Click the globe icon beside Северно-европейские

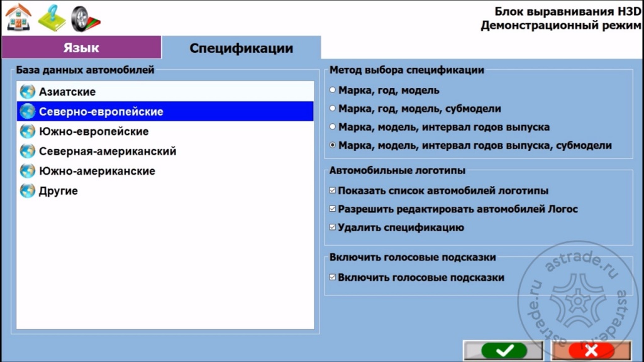[x=28, y=111]
